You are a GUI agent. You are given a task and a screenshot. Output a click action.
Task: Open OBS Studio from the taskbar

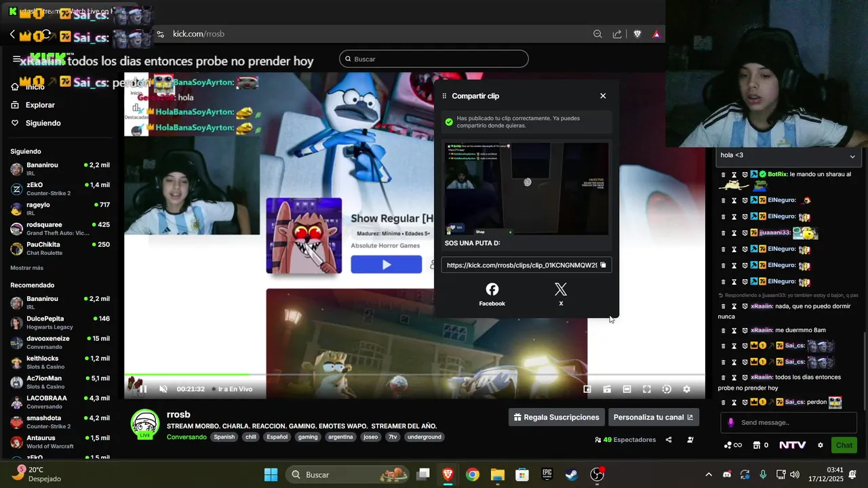[597, 474]
